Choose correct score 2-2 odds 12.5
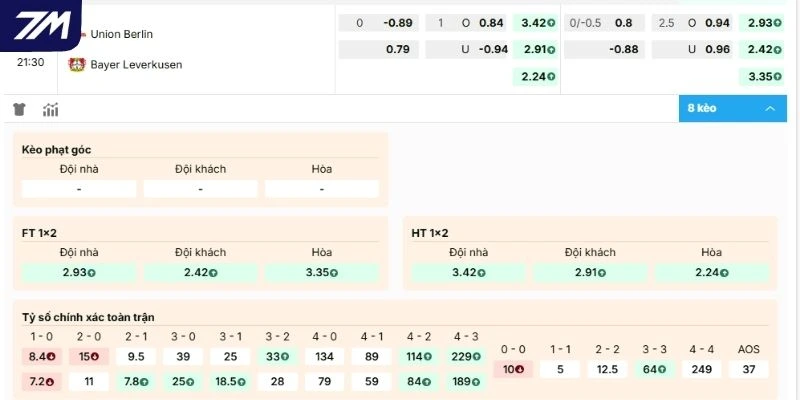The width and height of the screenshot is (800, 400). pyautogui.click(x=606, y=369)
